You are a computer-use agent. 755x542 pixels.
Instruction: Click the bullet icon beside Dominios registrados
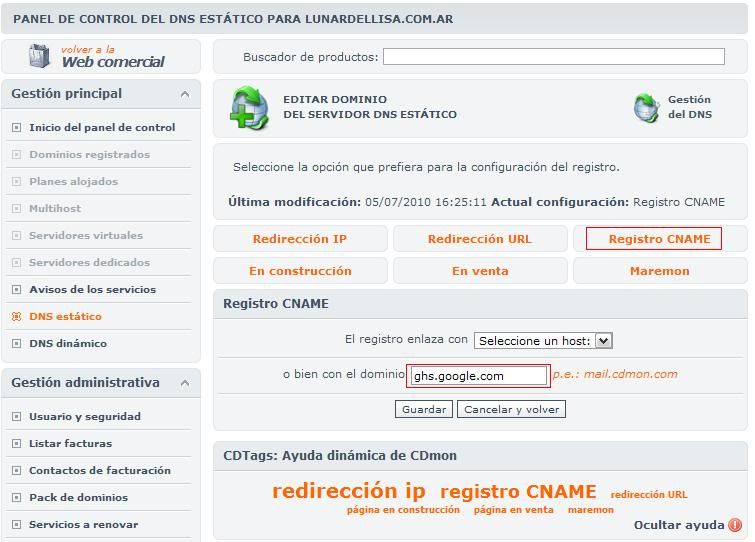point(16,155)
